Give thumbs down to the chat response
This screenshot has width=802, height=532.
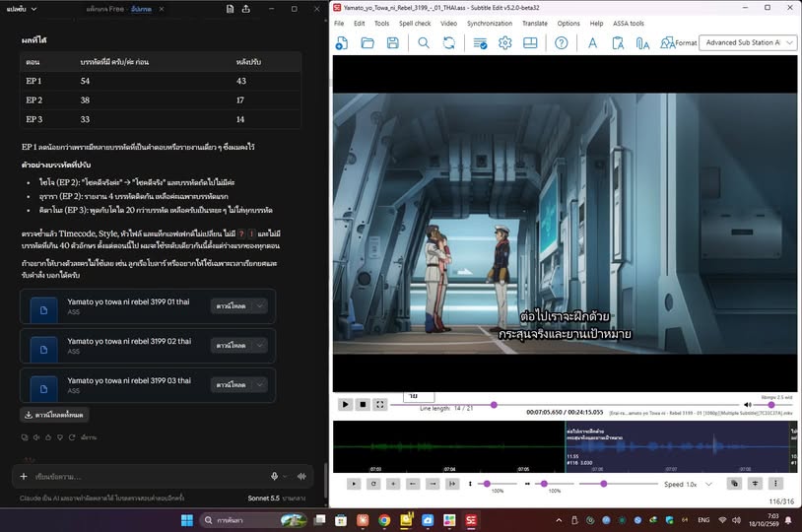tap(60, 437)
